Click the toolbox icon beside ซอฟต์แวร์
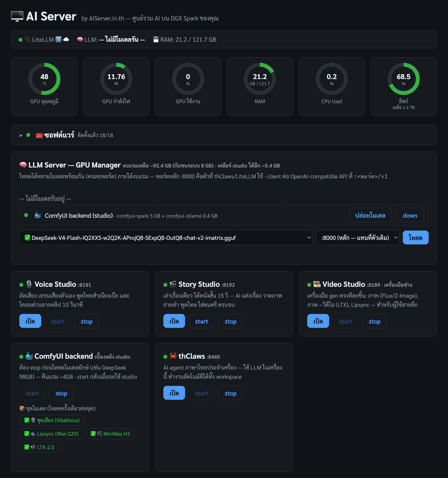The width and height of the screenshot is (448, 478). [x=39, y=135]
